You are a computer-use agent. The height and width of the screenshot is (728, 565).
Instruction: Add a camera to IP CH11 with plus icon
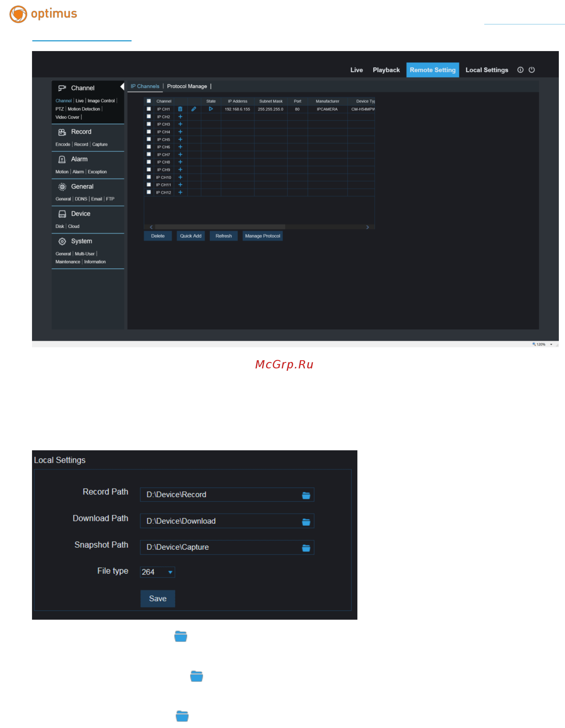click(180, 185)
